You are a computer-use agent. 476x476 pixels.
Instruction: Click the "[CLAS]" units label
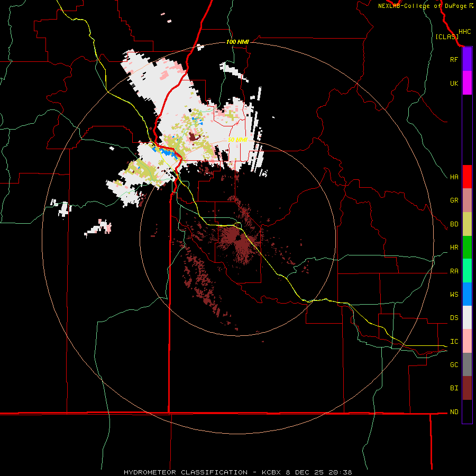point(447,36)
